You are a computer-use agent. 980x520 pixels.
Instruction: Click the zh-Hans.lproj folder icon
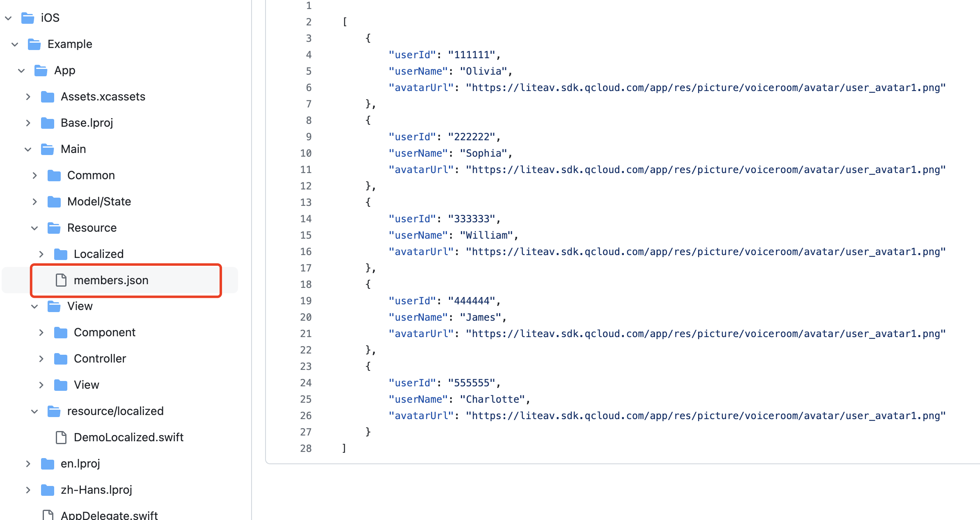tap(48, 490)
